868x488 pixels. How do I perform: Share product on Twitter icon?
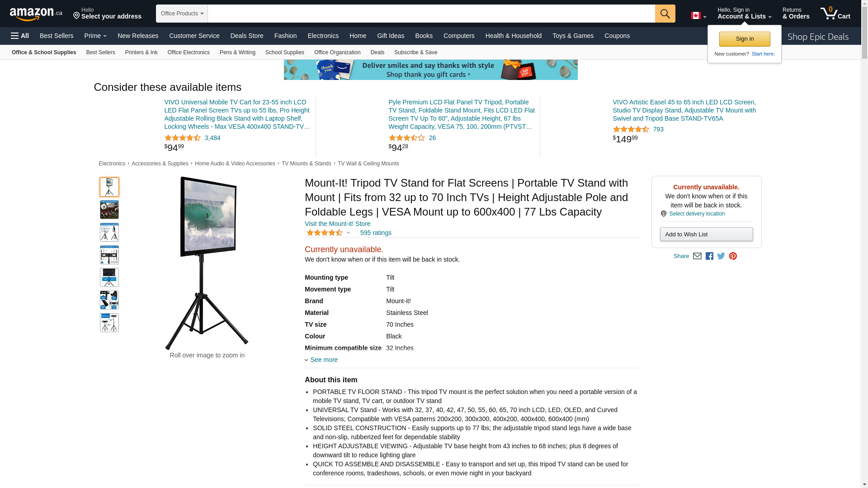721,256
